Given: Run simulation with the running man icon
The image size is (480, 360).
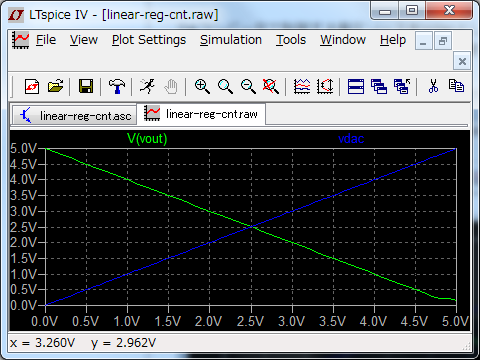Looking at the screenshot, I should 147,86.
